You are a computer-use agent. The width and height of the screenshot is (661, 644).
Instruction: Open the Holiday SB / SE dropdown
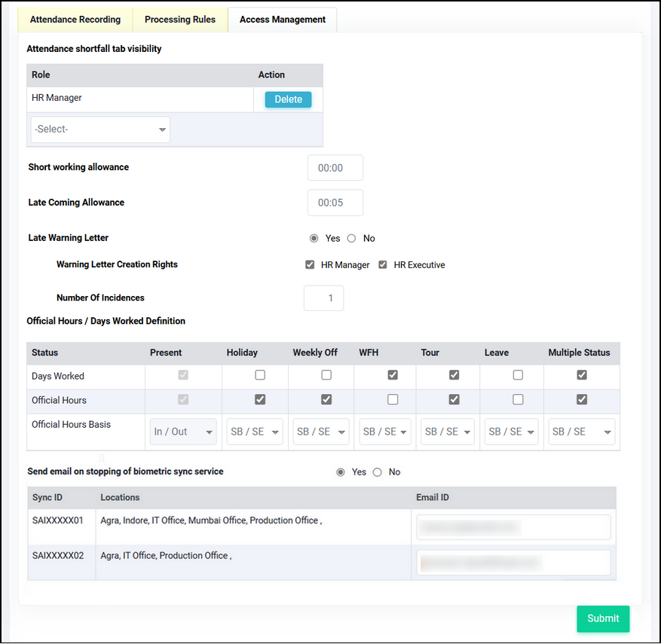point(255,432)
